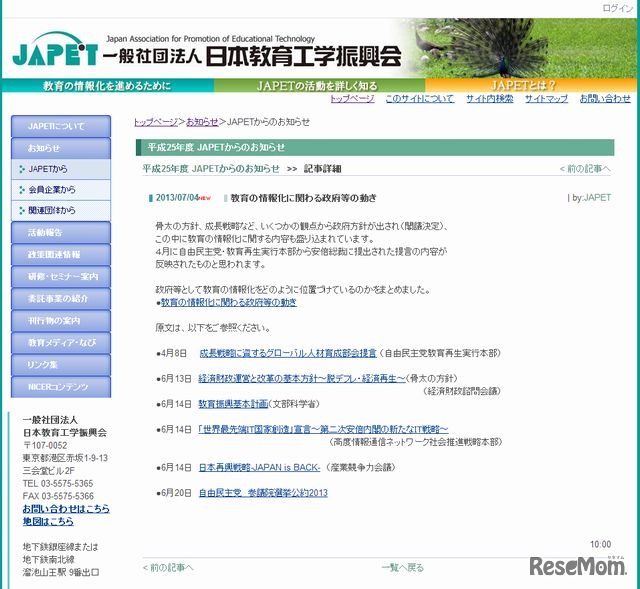
Task: Click the 活動報告 sidebar button
Action: coord(61,233)
